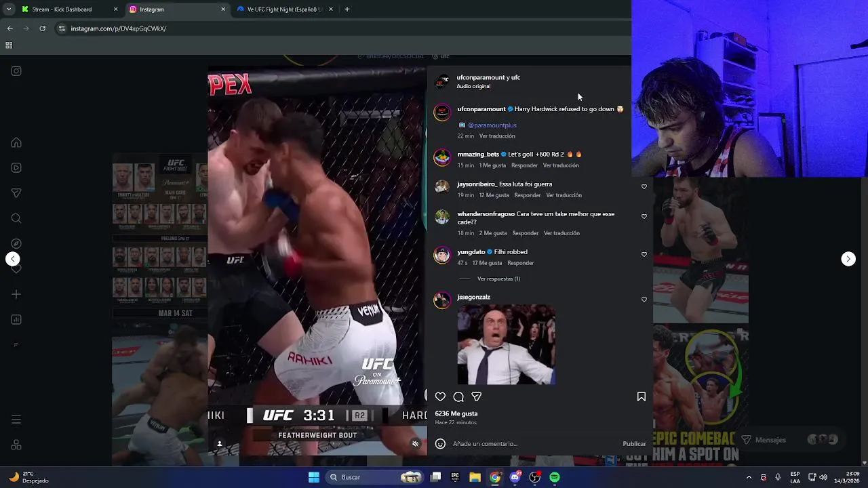
Task: Click Responder on jaysonribeiro_ comment
Action: pos(528,195)
